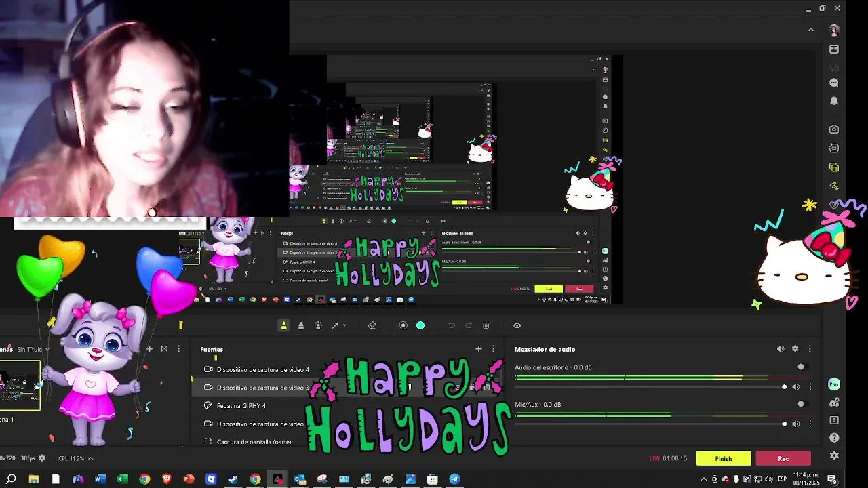Image resolution: width=868 pixels, height=488 pixels.
Task: Click the LIVE 01:08:15 timer
Action: [x=668, y=458]
